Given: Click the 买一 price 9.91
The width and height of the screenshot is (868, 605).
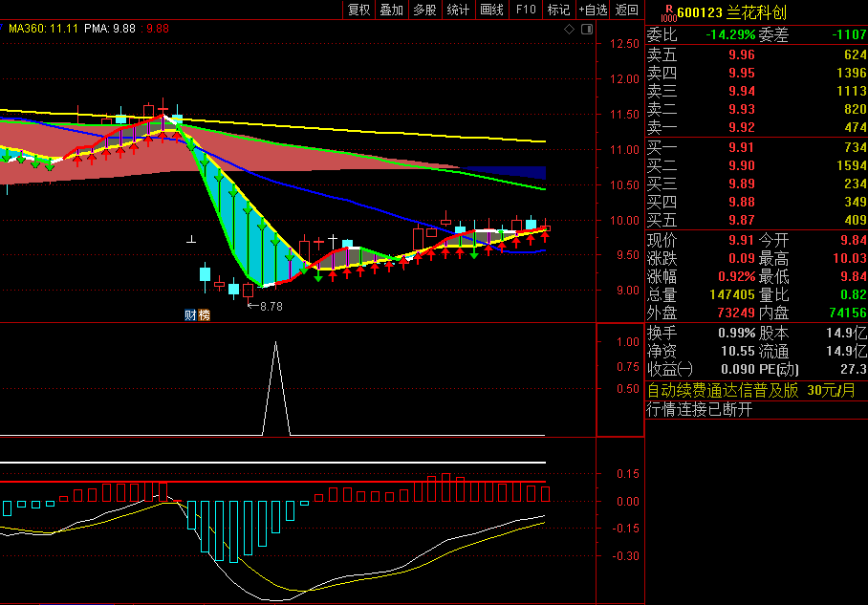Looking at the screenshot, I should [741, 148].
